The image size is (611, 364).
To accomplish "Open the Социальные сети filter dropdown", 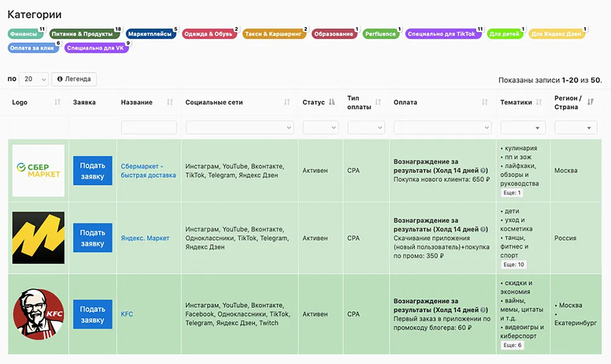I will [x=240, y=127].
